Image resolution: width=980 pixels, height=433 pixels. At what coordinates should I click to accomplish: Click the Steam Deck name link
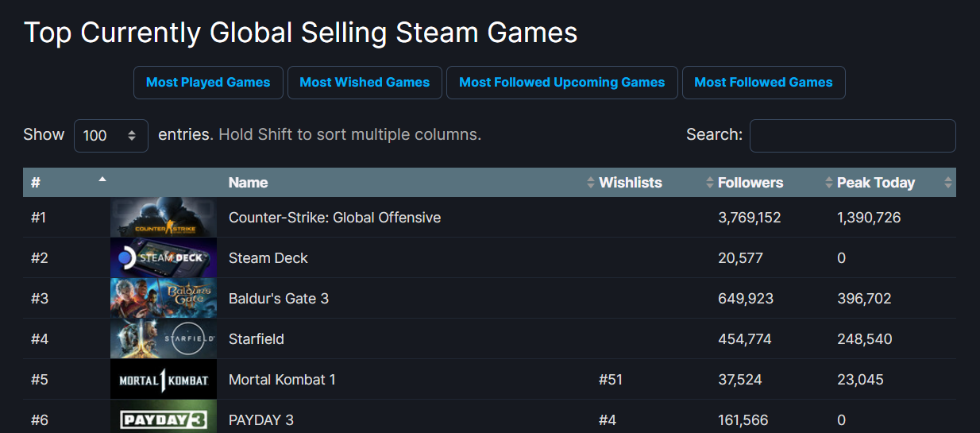(x=268, y=258)
